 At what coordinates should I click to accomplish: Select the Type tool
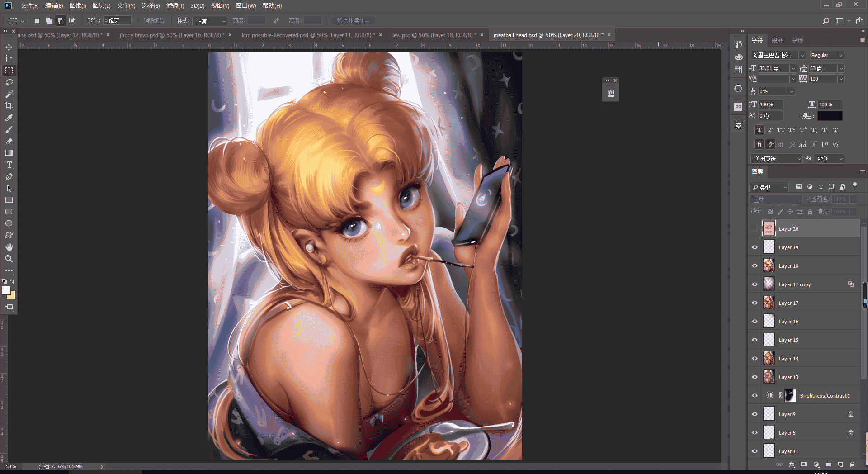[x=9, y=165]
